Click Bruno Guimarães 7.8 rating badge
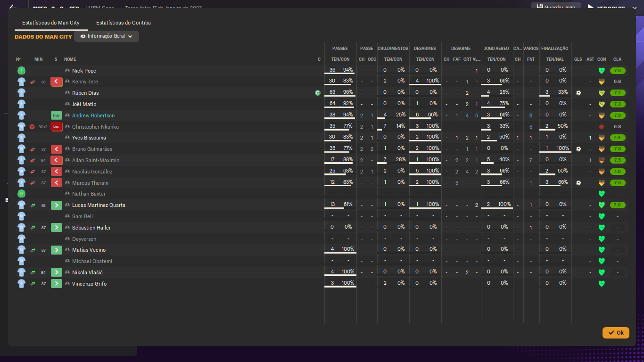This screenshot has height=362, width=644. coord(618,149)
